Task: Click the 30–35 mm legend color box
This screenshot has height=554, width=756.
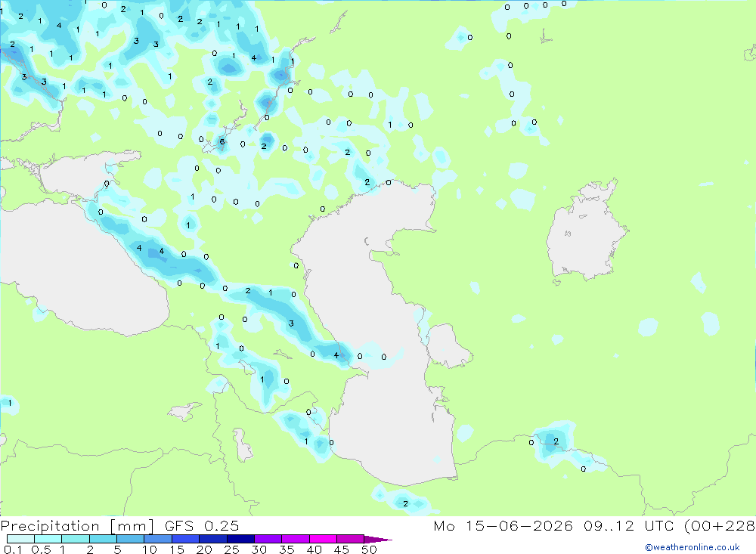Action: coord(268,539)
